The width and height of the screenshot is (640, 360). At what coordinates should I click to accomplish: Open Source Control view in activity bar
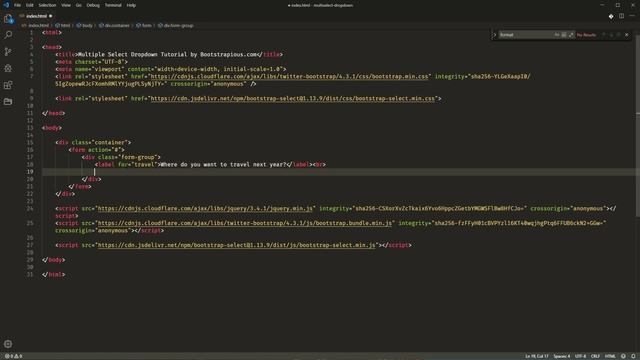pyautogui.click(x=8, y=51)
